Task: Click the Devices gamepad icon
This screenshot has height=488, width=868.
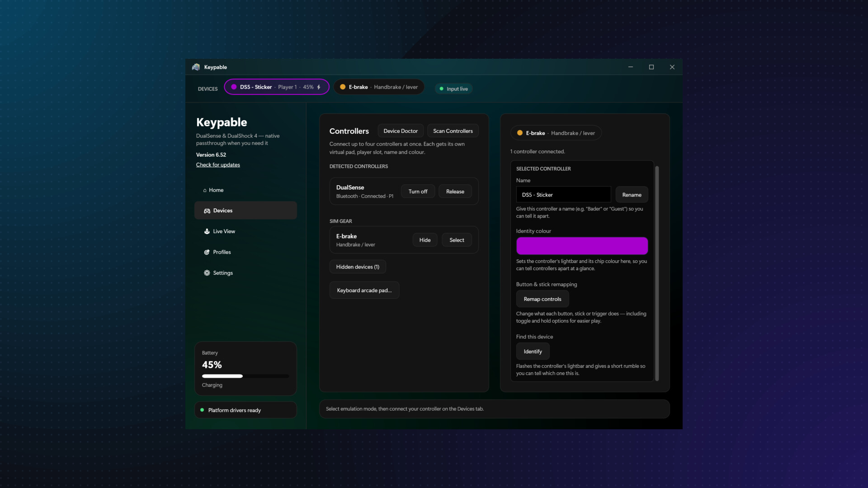Action: 207,211
